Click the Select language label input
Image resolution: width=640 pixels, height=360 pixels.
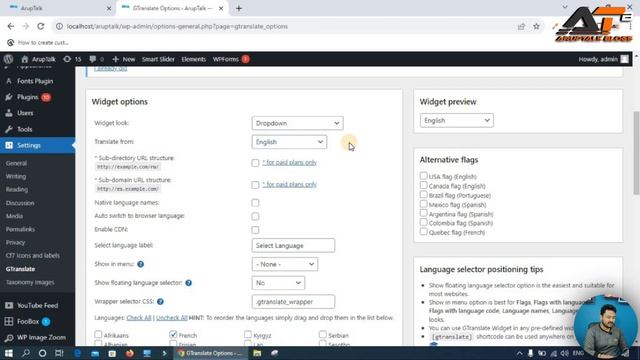pyautogui.click(x=293, y=246)
